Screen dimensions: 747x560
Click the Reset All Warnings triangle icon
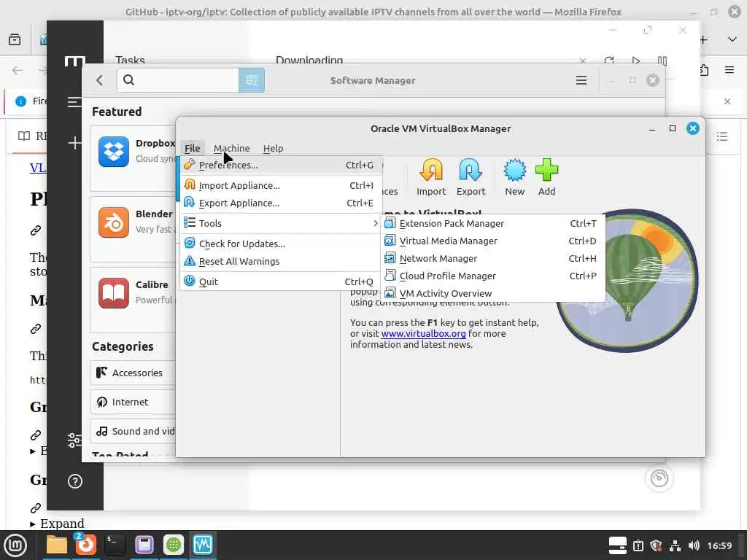pos(189,261)
